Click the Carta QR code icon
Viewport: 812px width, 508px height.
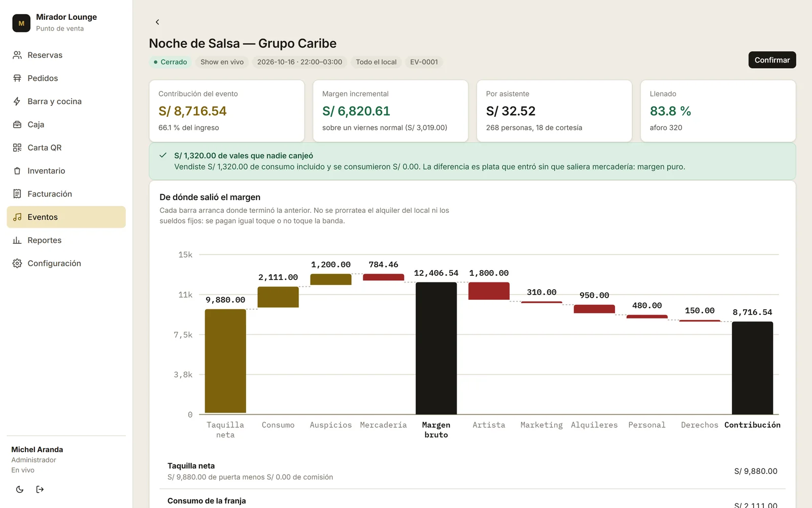[17, 147]
